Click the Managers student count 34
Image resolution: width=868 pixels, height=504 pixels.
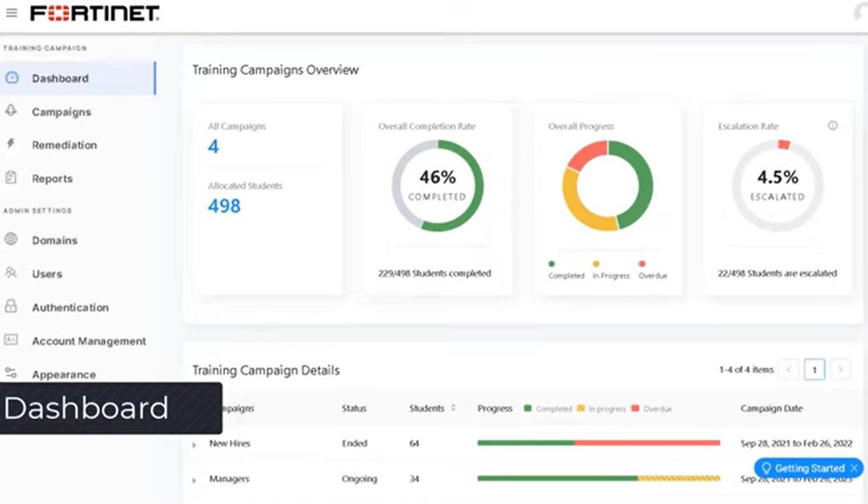(414, 479)
